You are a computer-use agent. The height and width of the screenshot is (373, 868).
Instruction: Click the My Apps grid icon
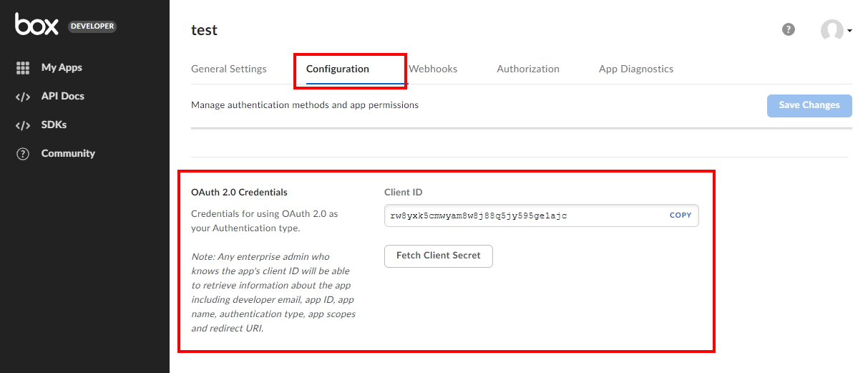23,68
